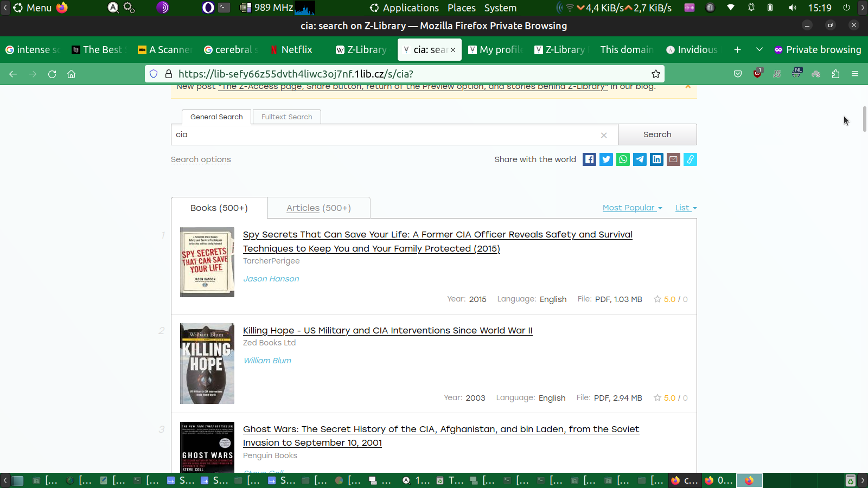This screenshot has width=868, height=488.
Task: Expand Search options
Action: (x=201, y=159)
